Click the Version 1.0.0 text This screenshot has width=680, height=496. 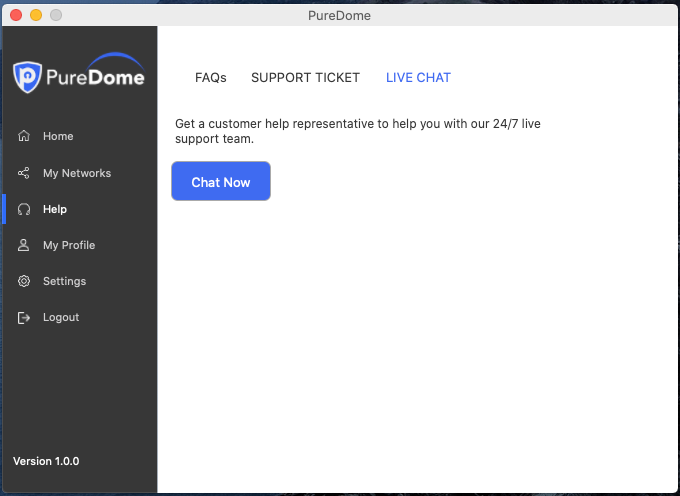[46, 461]
